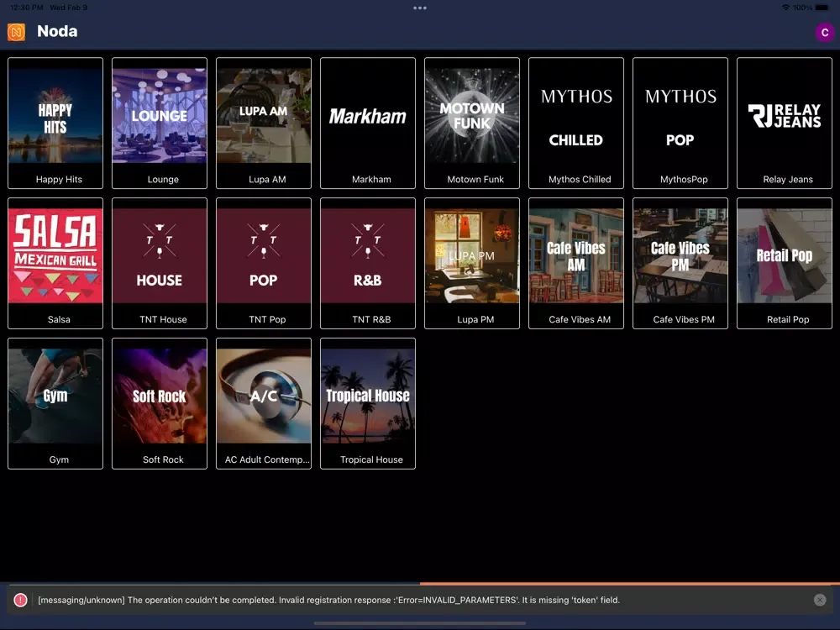Image resolution: width=840 pixels, height=630 pixels.
Task: Play the Salsa Mexican Grill station
Action: point(55,263)
